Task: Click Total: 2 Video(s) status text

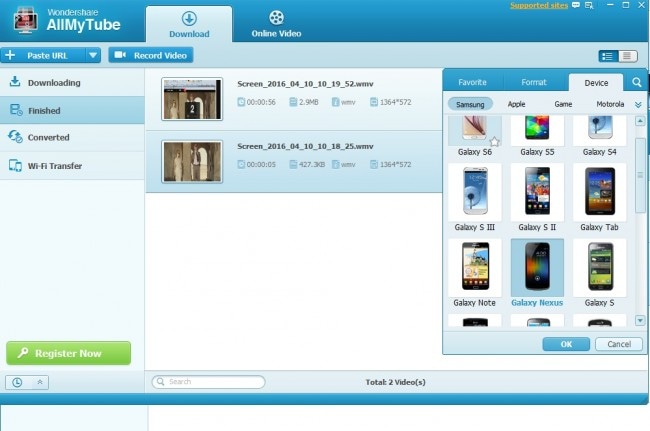Action: (395, 382)
